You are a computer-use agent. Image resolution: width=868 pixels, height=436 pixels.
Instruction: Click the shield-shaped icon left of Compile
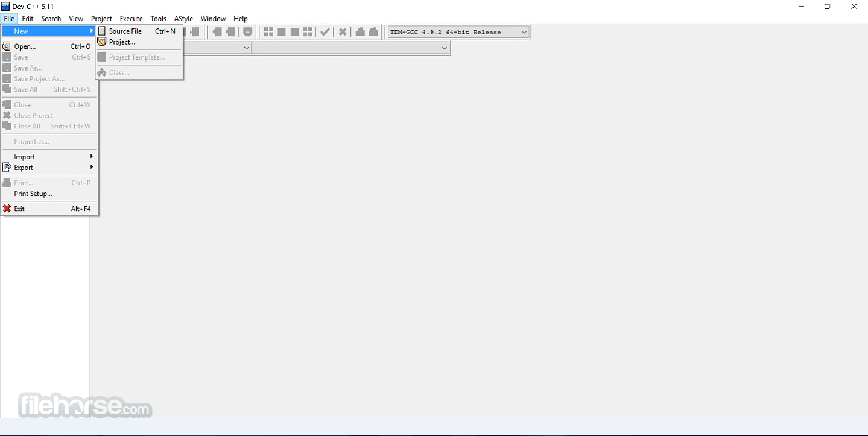[x=248, y=32]
